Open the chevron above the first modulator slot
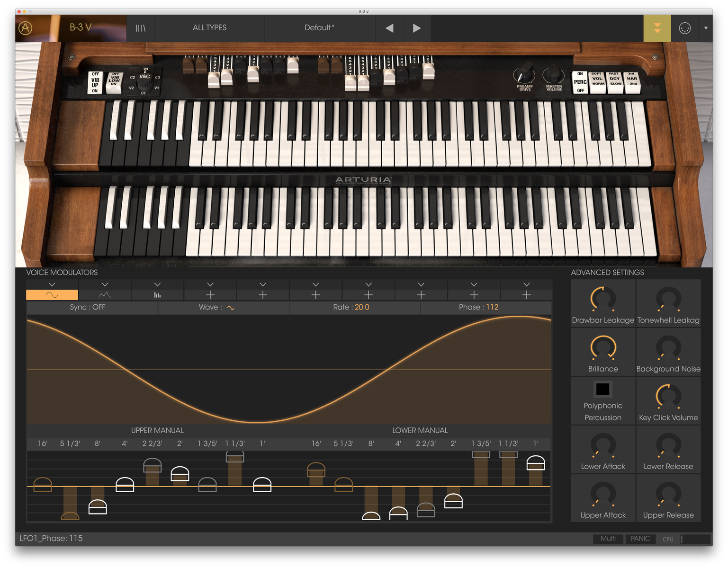 [x=52, y=284]
